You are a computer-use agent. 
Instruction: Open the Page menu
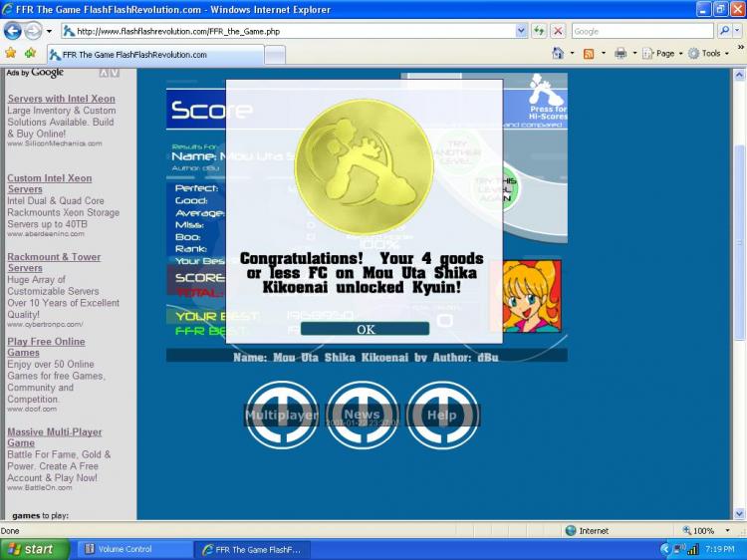[x=662, y=54]
